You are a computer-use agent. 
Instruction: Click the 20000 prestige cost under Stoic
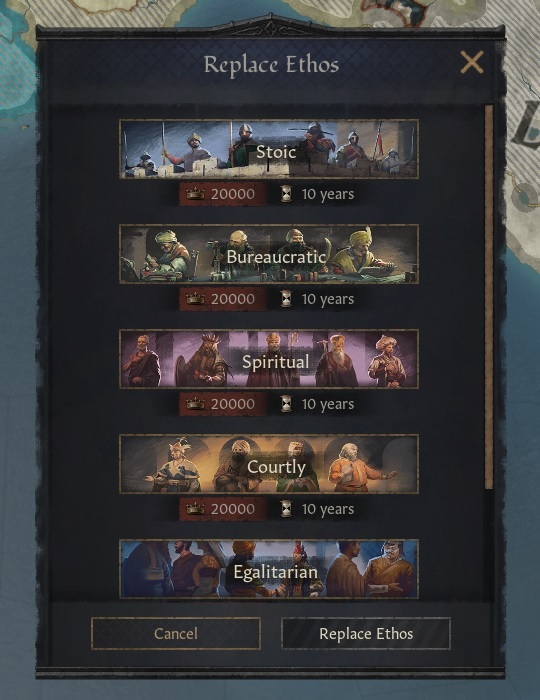[x=233, y=194]
